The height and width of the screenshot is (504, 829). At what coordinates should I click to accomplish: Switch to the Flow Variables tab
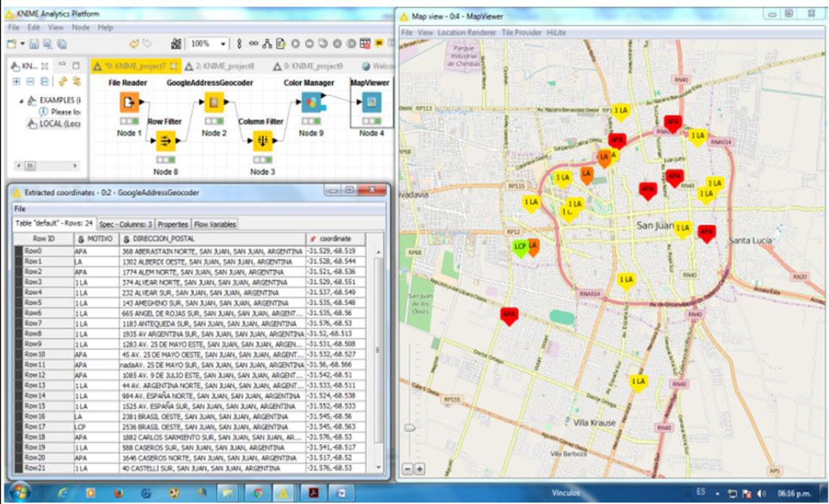coord(215,224)
